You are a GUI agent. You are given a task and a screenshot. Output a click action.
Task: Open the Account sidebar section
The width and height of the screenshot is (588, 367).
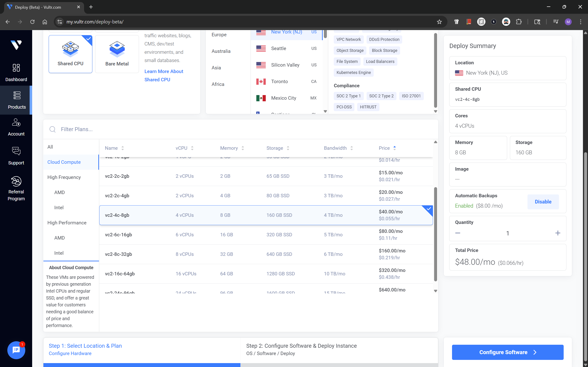tap(16, 127)
